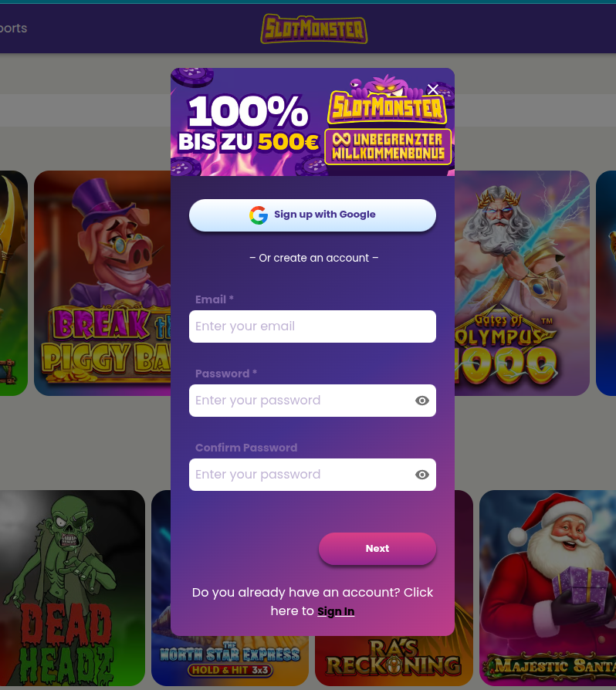Show password in the Password field
Image resolution: width=616 pixels, height=690 pixels.
pos(422,401)
